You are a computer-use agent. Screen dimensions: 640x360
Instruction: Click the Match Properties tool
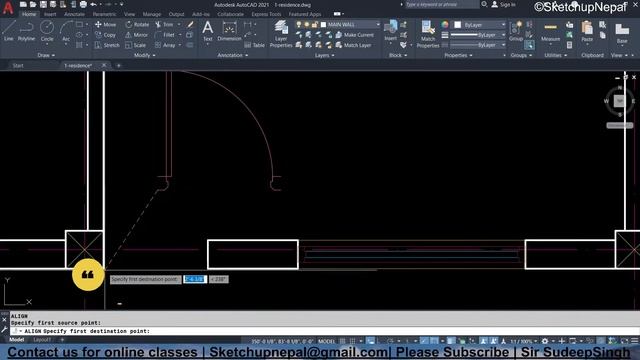pos(428,34)
